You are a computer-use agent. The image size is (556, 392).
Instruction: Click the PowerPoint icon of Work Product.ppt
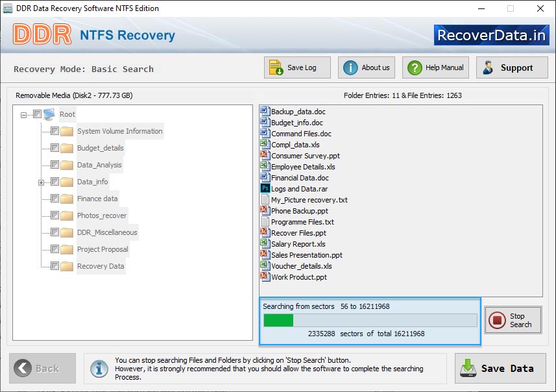pos(265,276)
